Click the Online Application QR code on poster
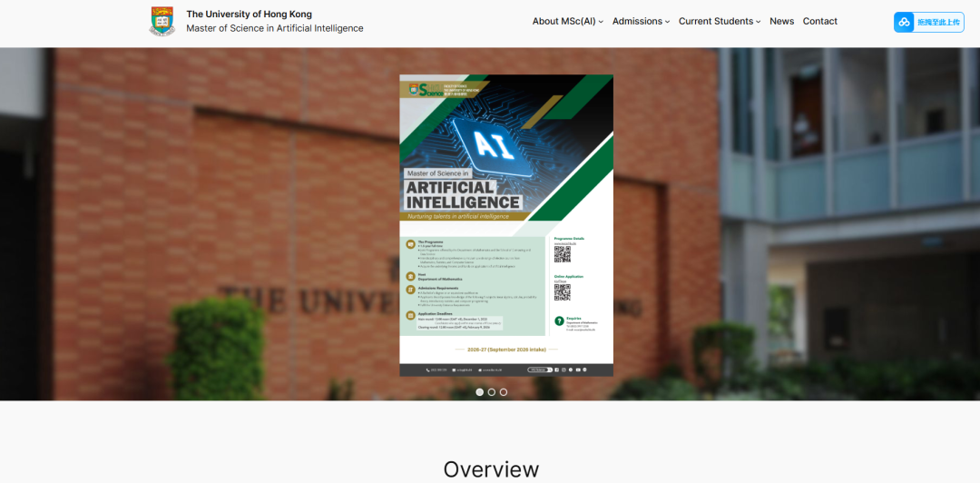The width and height of the screenshot is (980, 483). 563,292
